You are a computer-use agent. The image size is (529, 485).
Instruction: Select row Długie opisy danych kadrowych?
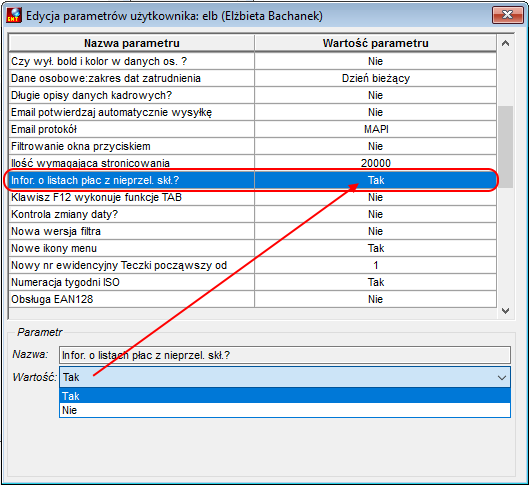(253, 95)
